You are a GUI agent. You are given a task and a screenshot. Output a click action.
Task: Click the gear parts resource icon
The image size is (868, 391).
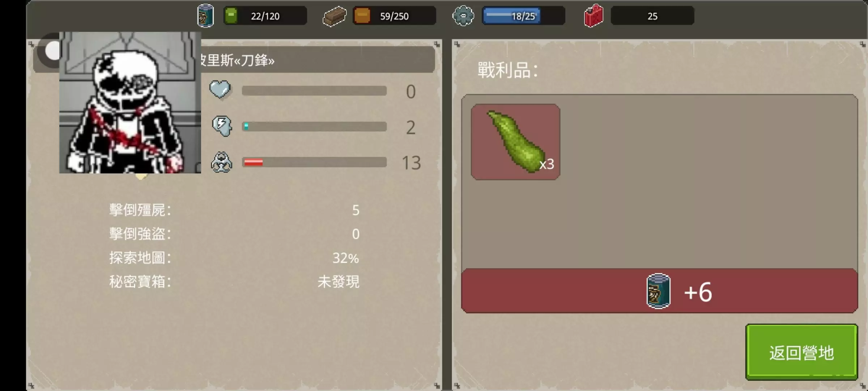coord(463,16)
